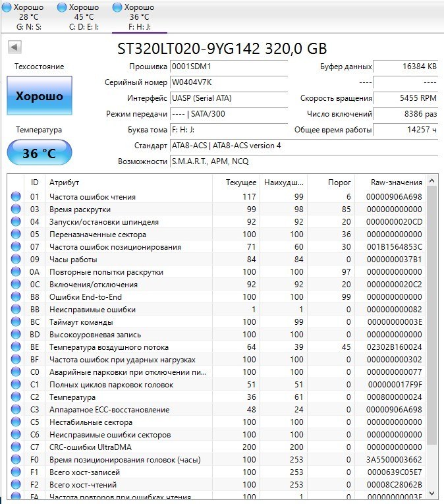Go to previous disk with back arrow

coord(14,47)
